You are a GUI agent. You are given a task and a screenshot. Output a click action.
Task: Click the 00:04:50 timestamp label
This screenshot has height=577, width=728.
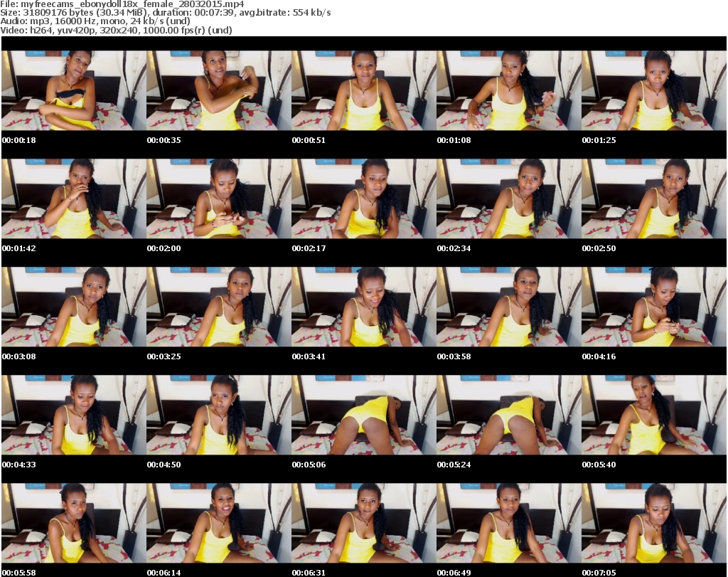[164, 465]
